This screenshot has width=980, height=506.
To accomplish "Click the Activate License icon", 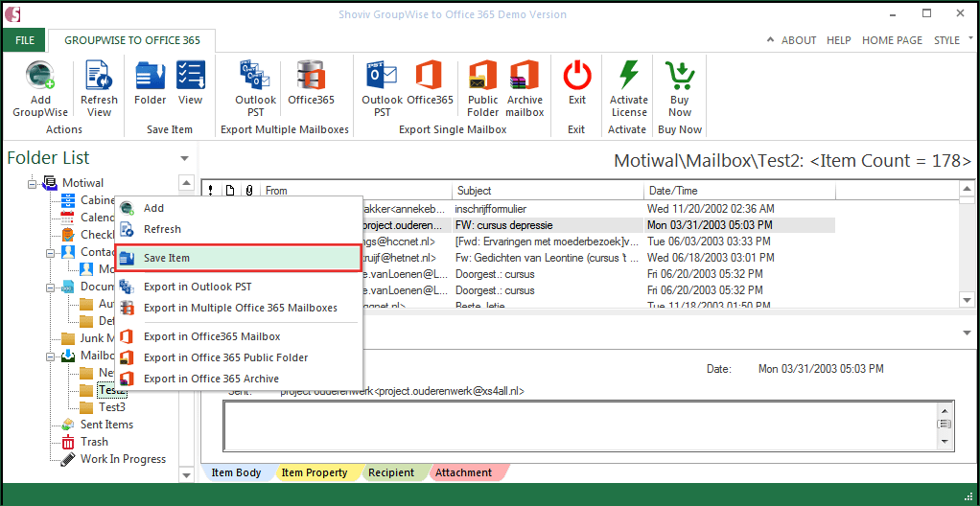I will (628, 77).
